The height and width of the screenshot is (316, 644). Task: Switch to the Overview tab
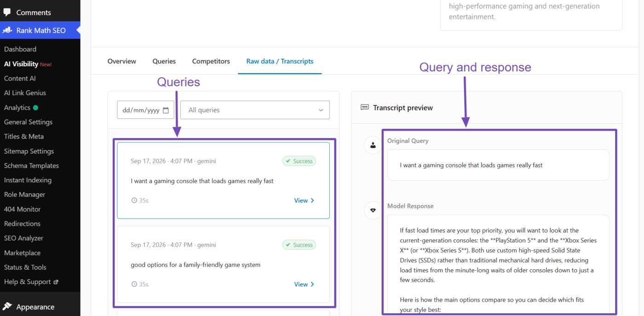point(122,61)
